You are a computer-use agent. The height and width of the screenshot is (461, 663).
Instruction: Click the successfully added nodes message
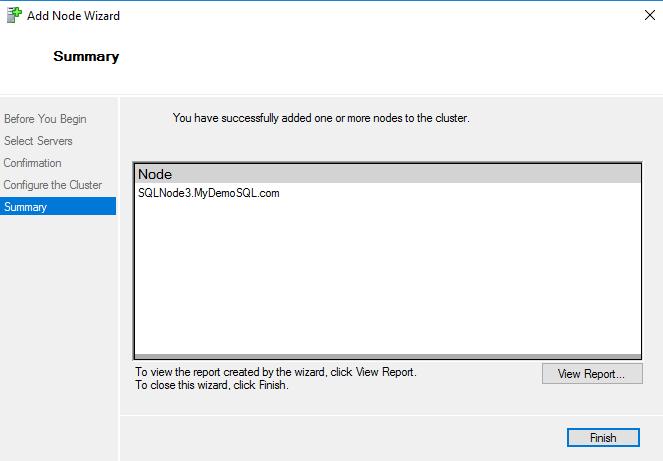click(321, 118)
